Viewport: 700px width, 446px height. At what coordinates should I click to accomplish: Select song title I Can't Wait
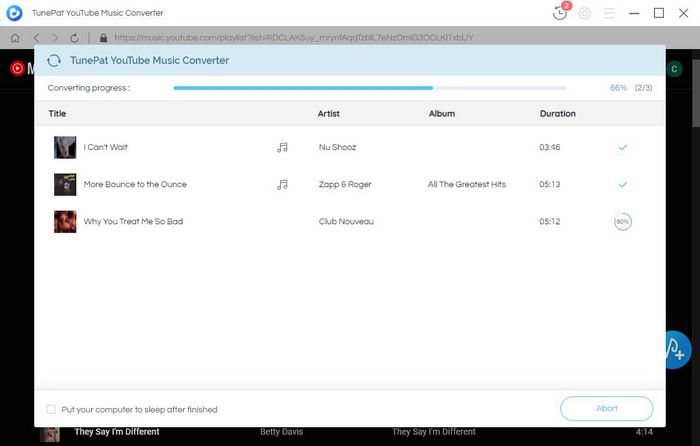[105, 147]
